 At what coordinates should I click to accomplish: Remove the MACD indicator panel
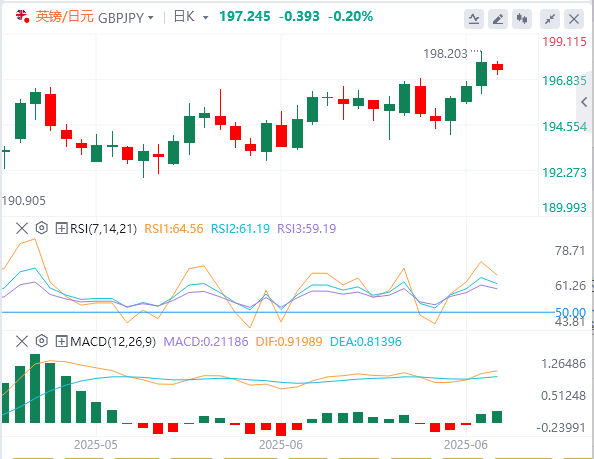point(22,341)
